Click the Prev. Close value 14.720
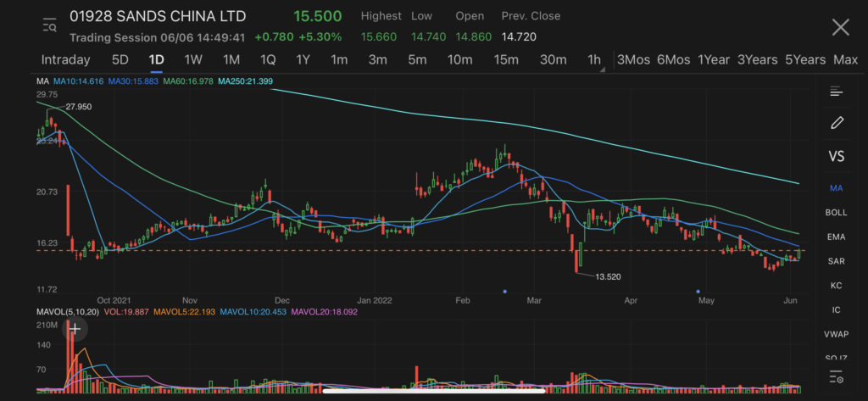Screen dimensions: 868x401 coord(519,37)
